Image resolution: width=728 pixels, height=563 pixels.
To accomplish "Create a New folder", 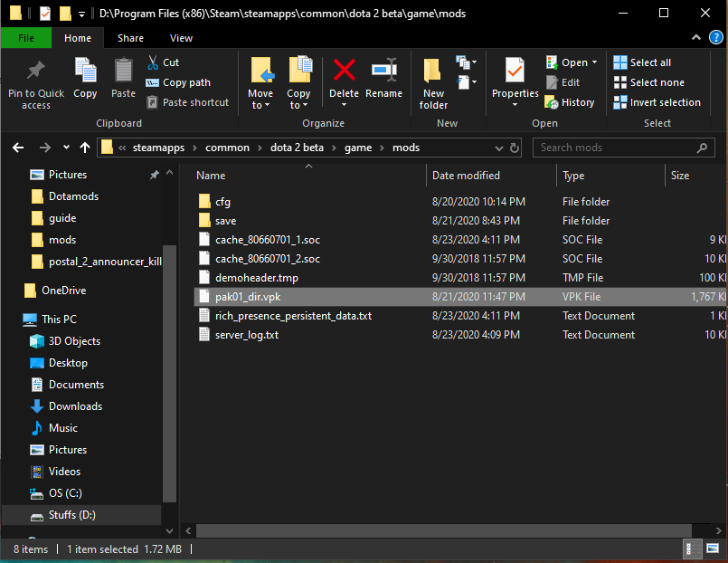I will pyautogui.click(x=433, y=83).
